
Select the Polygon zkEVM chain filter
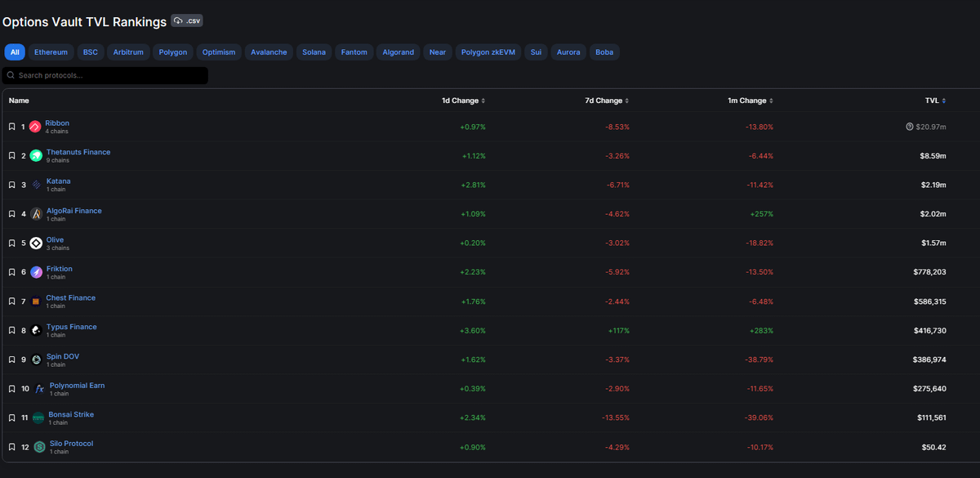[488, 52]
